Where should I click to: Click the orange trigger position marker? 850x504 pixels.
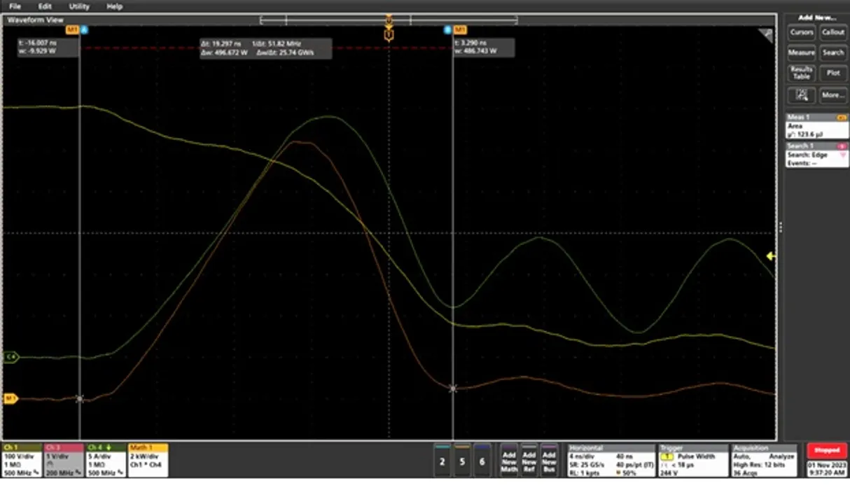(389, 34)
